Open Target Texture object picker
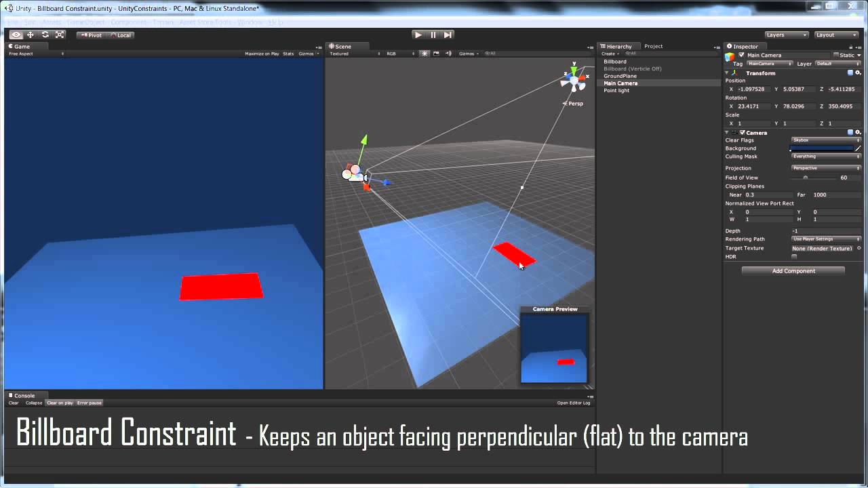 click(x=859, y=248)
